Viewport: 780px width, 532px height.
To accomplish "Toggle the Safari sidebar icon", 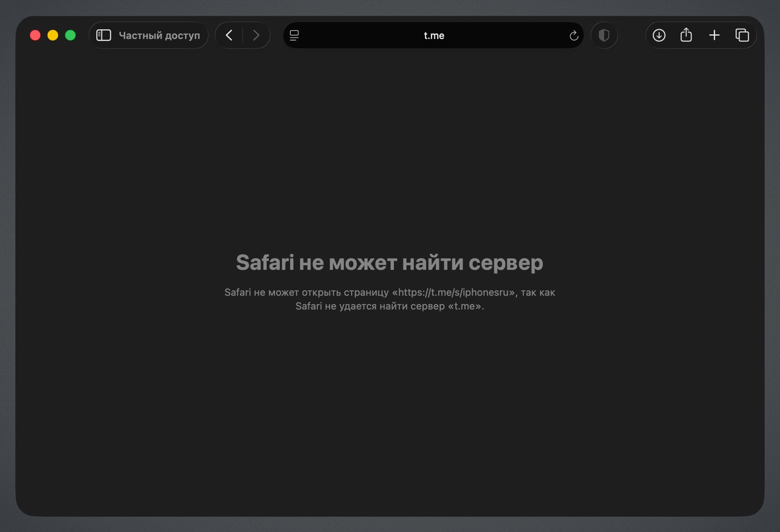I will tap(103, 35).
